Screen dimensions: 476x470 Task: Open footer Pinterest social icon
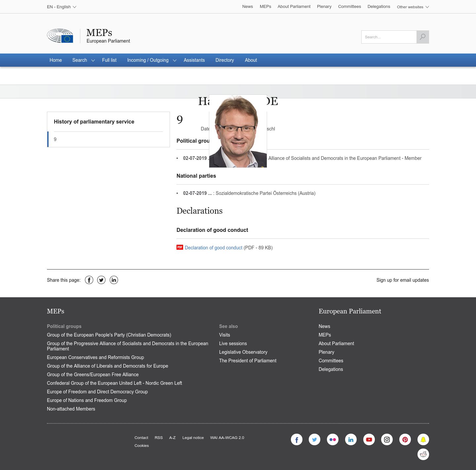tap(405, 440)
